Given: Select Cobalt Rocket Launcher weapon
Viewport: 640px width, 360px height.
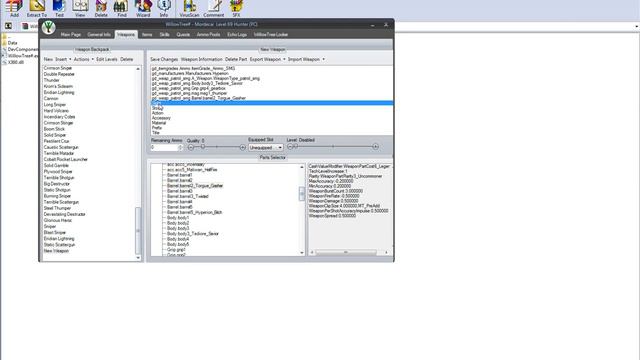Looking at the screenshot, I should tap(66, 160).
